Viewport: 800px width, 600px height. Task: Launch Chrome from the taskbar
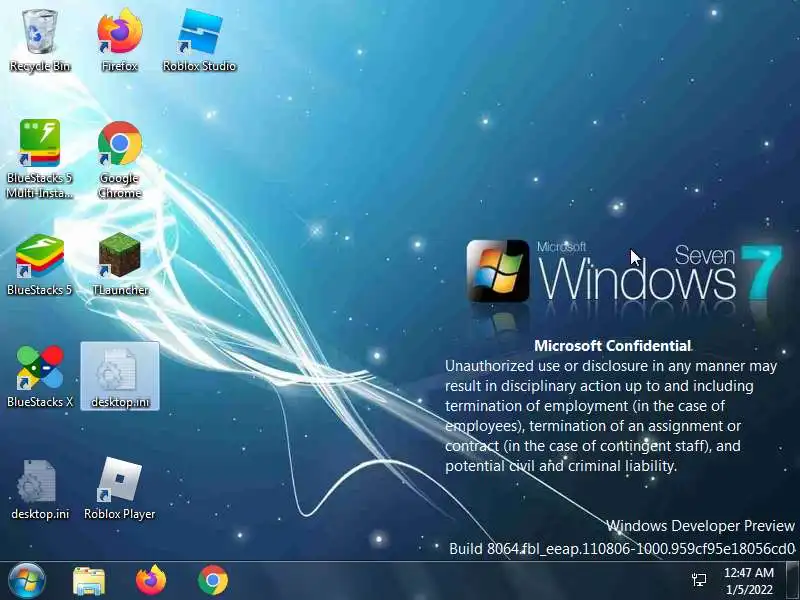213,581
